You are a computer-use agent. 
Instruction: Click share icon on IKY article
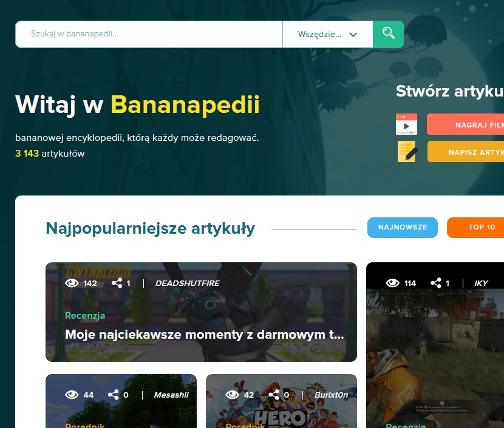[x=436, y=283]
